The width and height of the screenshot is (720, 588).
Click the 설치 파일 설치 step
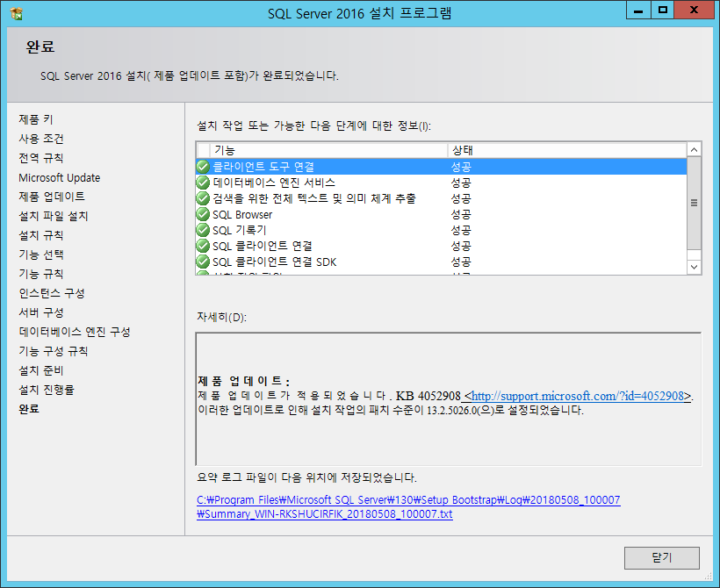[54, 216]
